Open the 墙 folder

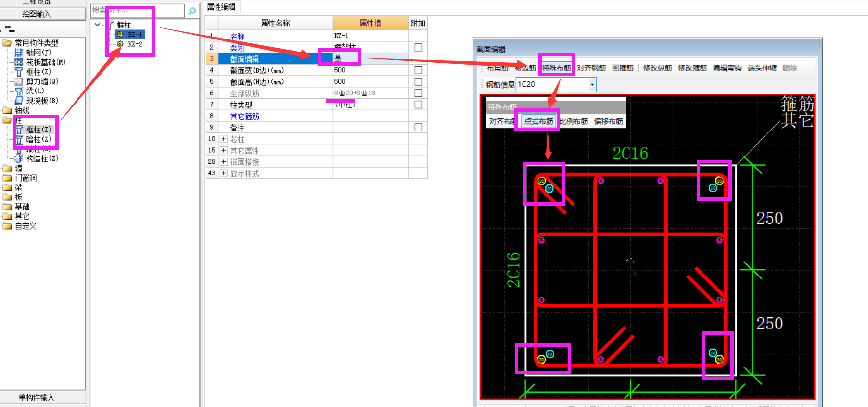tap(7, 168)
